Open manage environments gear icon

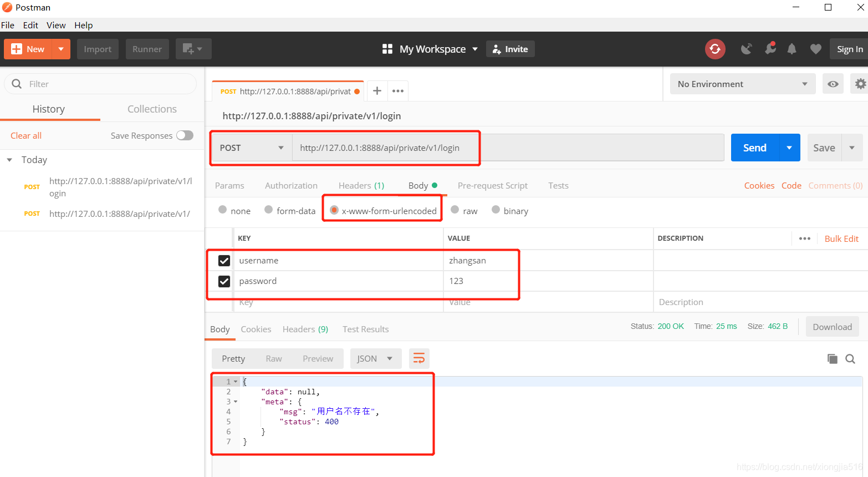point(860,84)
